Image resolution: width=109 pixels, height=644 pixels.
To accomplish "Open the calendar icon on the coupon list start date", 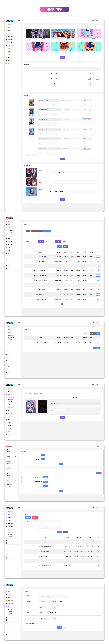I will coord(47,527).
